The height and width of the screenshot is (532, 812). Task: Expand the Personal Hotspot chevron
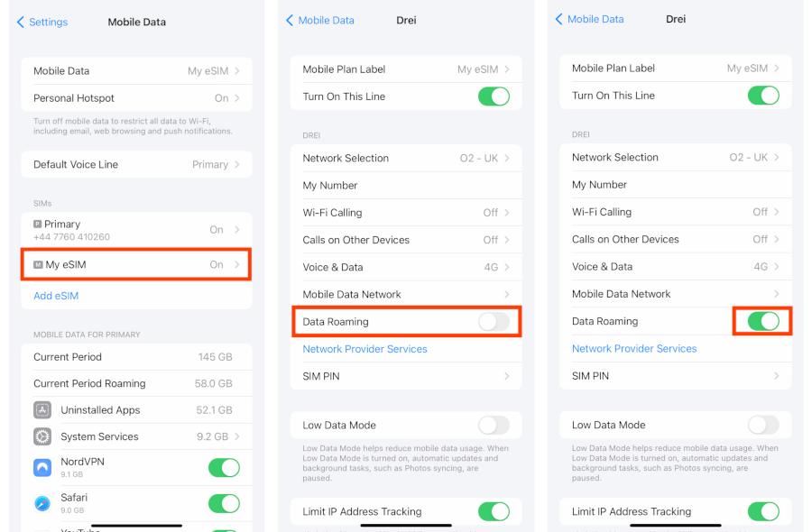pyautogui.click(x=236, y=98)
